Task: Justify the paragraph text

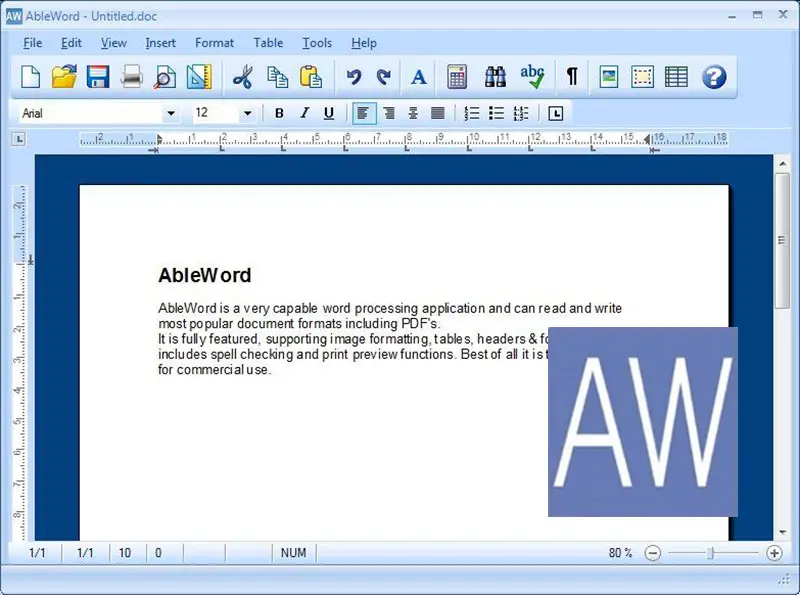Action: 438,113
